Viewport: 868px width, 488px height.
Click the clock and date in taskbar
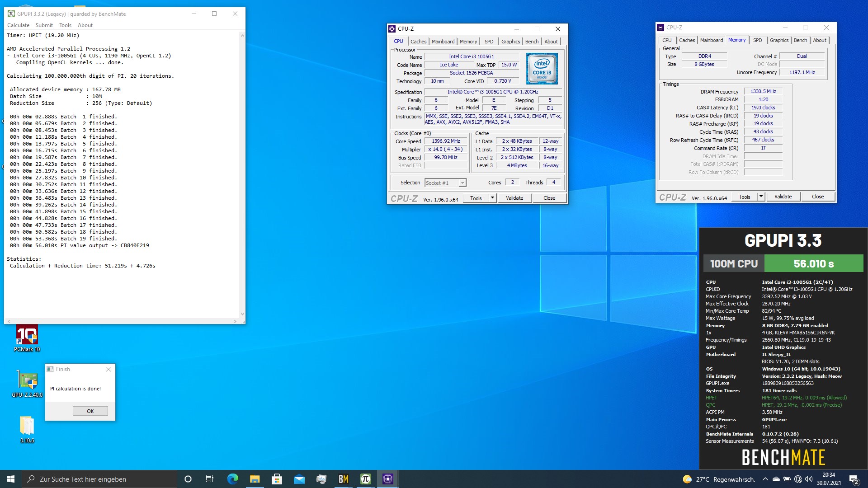829,479
